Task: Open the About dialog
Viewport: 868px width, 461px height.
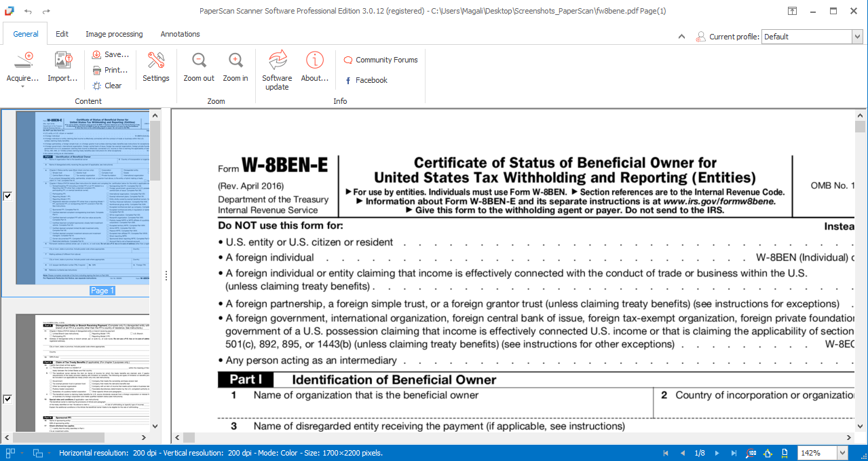Action: 314,68
